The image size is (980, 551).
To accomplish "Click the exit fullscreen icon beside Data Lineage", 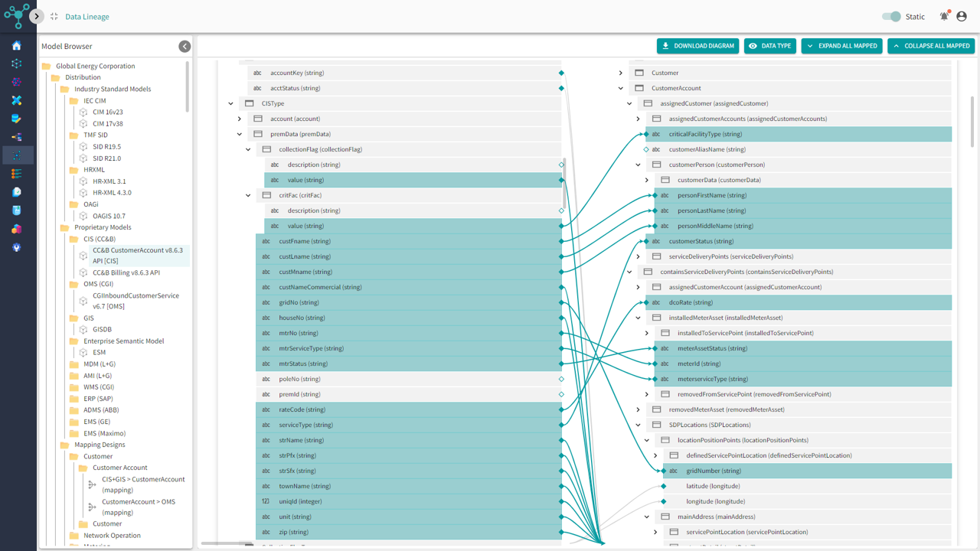I will pos(54,16).
